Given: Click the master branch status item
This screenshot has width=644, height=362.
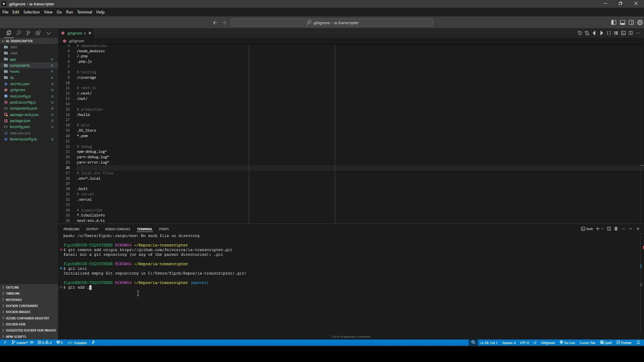Looking at the screenshot, I should 20,343.
